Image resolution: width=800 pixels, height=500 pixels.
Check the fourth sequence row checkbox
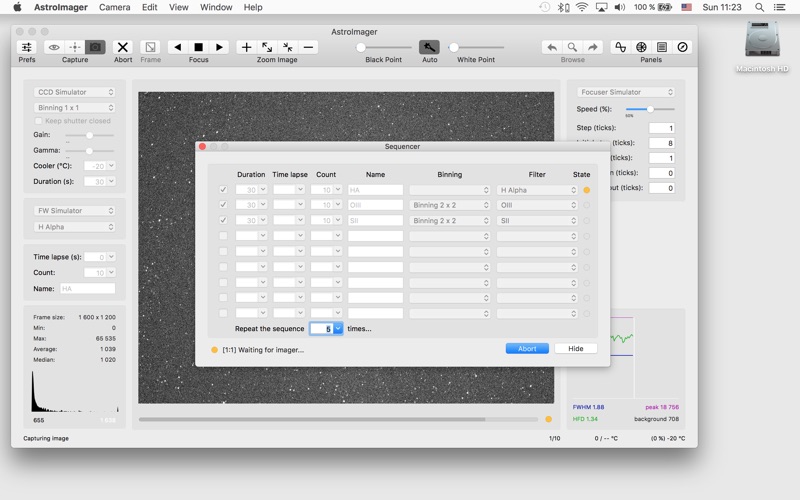223,236
